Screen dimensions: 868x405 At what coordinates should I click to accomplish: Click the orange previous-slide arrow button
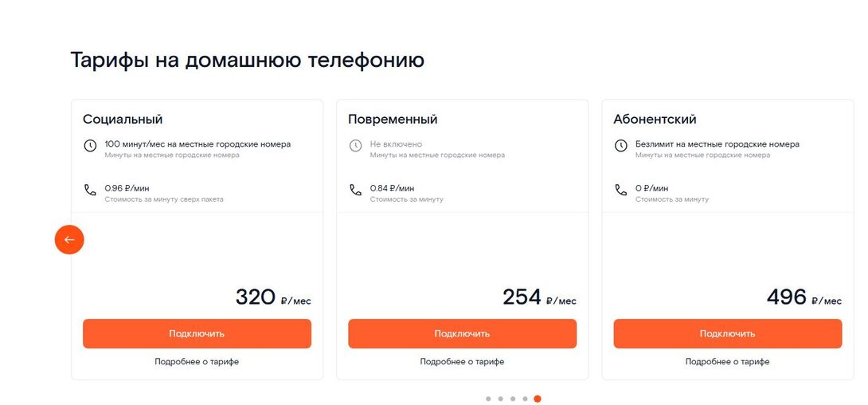pyautogui.click(x=69, y=239)
